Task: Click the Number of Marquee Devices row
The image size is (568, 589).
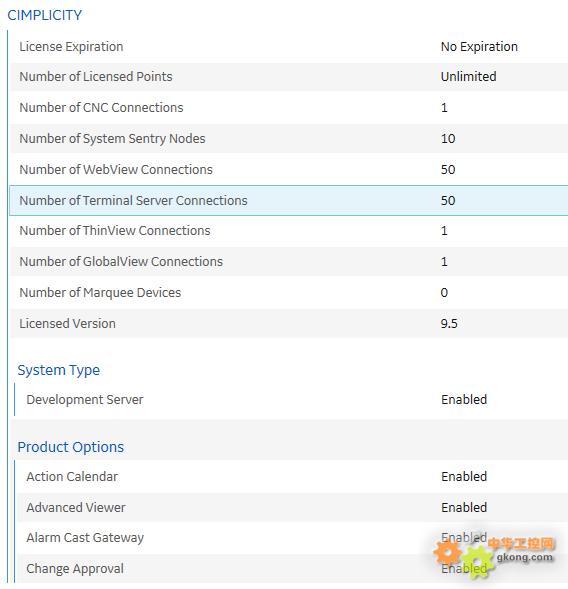Action: point(289,293)
